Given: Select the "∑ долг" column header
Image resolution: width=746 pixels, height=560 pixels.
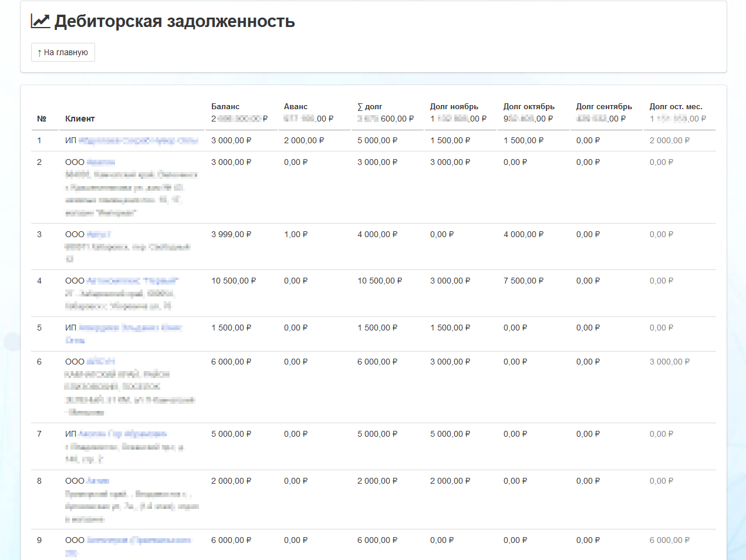Looking at the screenshot, I should [x=369, y=107].
